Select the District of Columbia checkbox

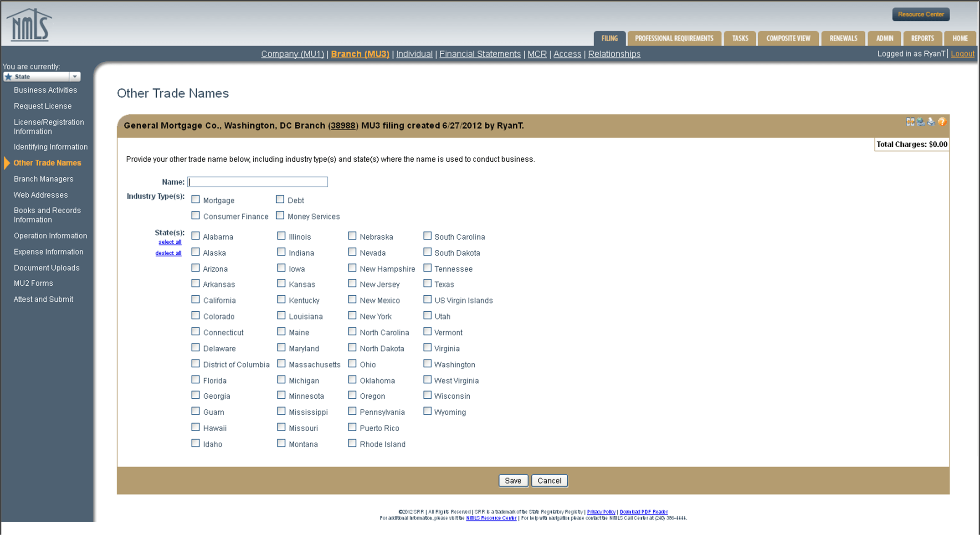[x=195, y=364]
